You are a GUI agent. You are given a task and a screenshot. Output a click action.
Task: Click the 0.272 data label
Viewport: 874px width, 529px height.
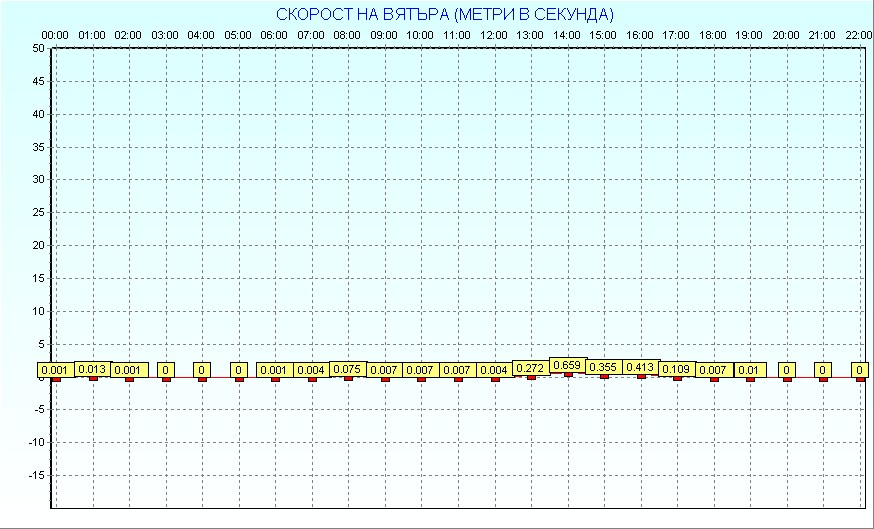[530, 368]
